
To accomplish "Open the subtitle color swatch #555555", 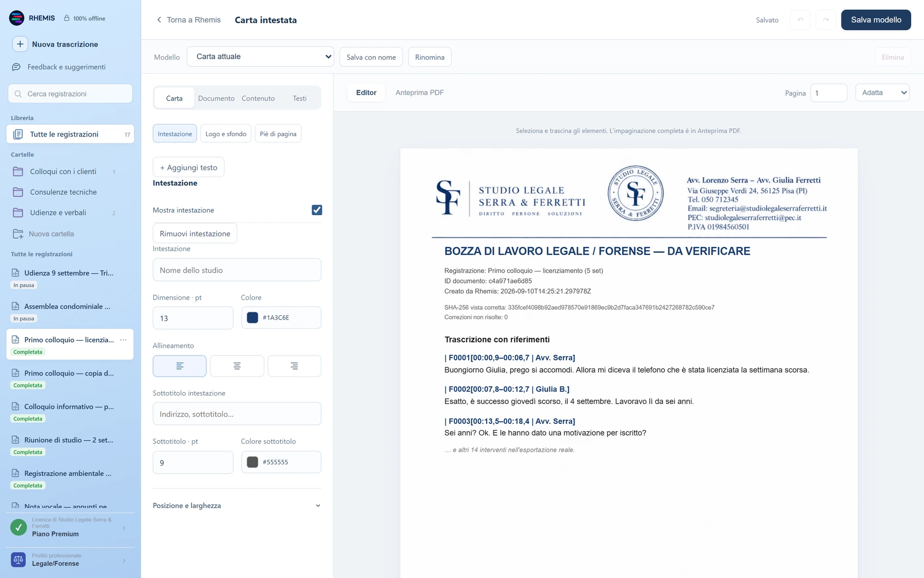I will 253,462.
